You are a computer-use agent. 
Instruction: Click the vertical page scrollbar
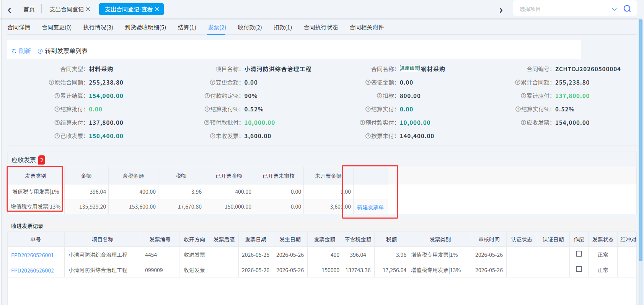pos(640,140)
